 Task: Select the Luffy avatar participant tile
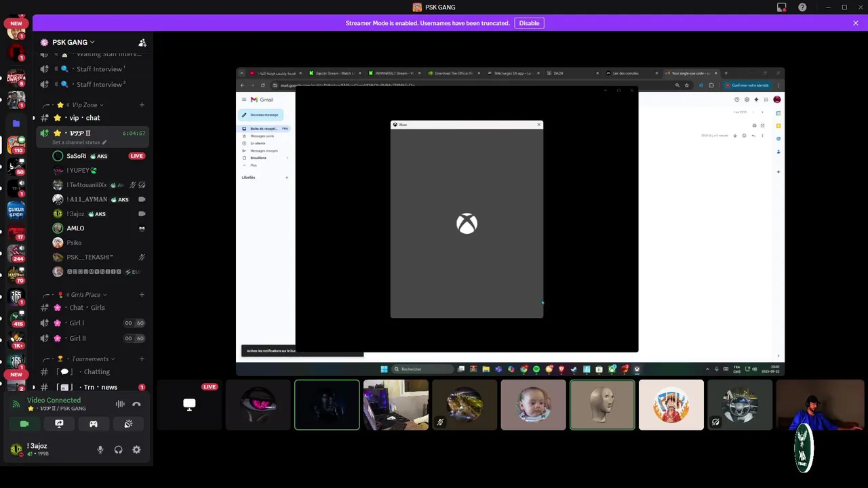pos(671,405)
